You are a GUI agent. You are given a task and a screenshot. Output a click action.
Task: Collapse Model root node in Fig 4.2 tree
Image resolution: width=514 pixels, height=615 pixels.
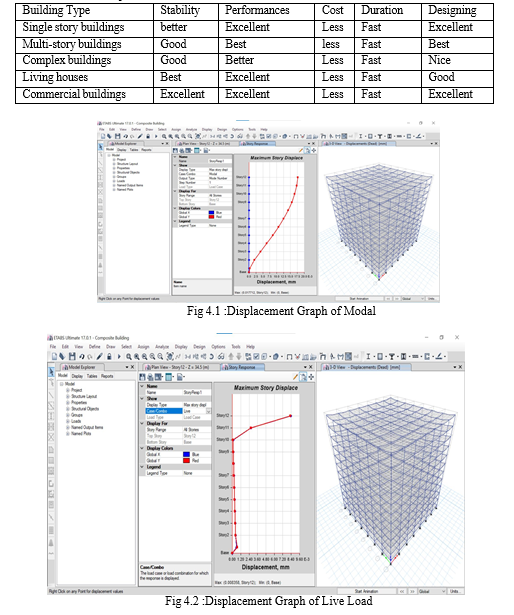click(62, 384)
